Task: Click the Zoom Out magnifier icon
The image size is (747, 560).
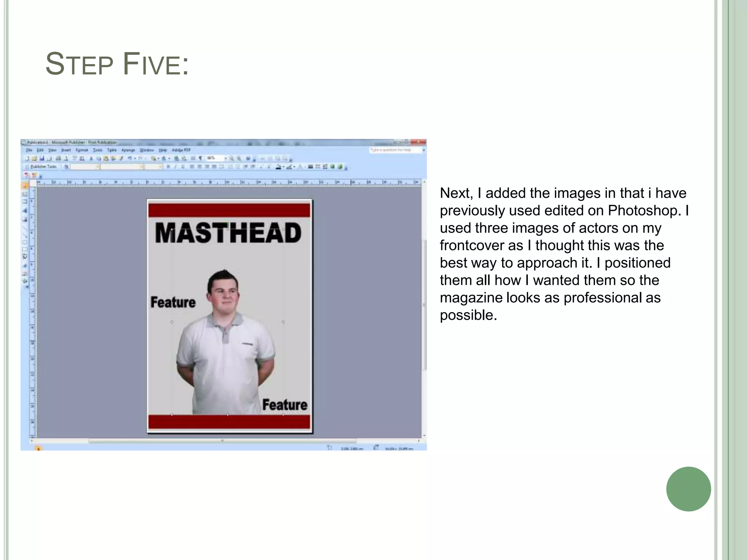Action: [x=231, y=158]
